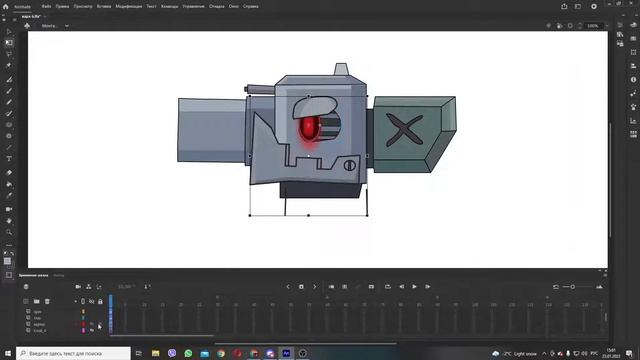Click the Center Frame icon in the timeline
Viewport: 640px width, 360px height.
371,287
